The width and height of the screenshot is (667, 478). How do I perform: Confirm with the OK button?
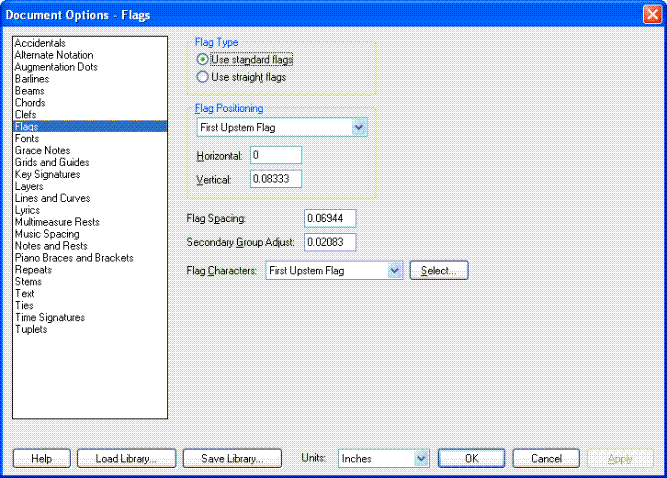(x=471, y=459)
